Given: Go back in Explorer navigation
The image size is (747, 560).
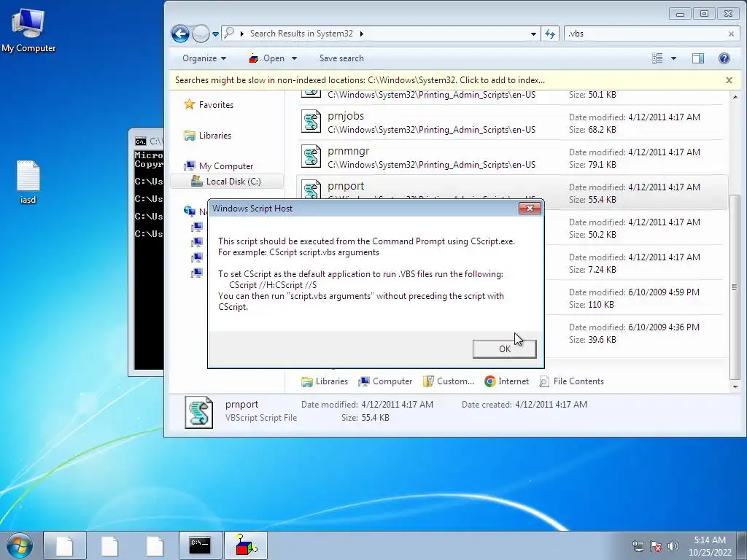Looking at the screenshot, I should [x=181, y=34].
